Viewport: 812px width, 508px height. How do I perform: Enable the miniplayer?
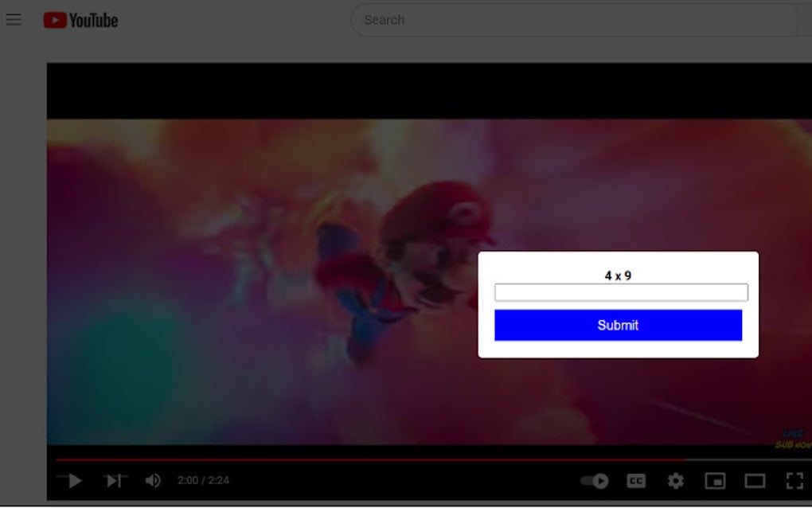click(x=715, y=481)
